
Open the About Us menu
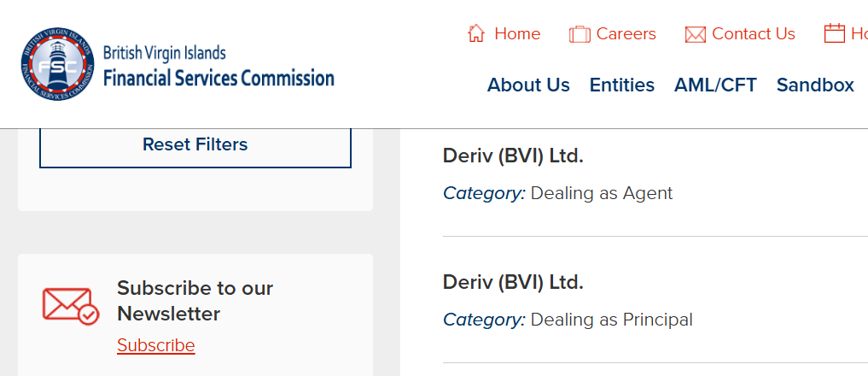click(528, 85)
